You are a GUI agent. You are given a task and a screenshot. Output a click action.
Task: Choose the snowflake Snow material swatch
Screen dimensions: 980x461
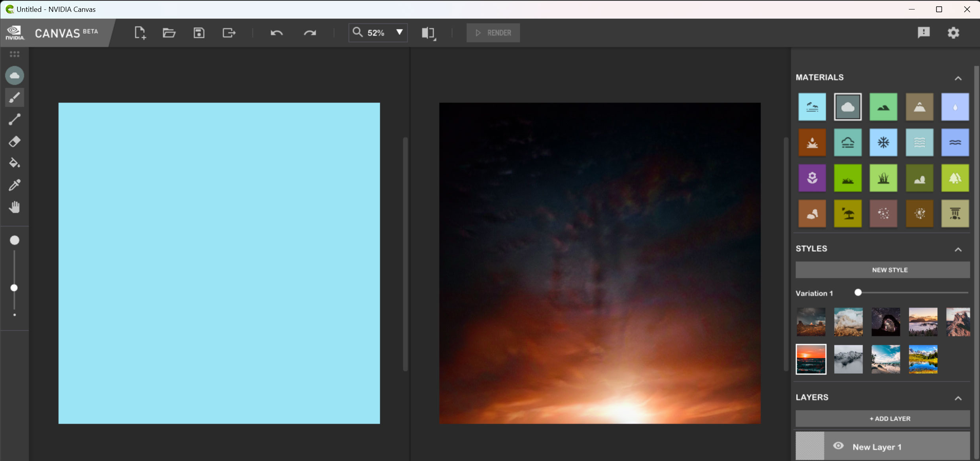click(x=883, y=142)
